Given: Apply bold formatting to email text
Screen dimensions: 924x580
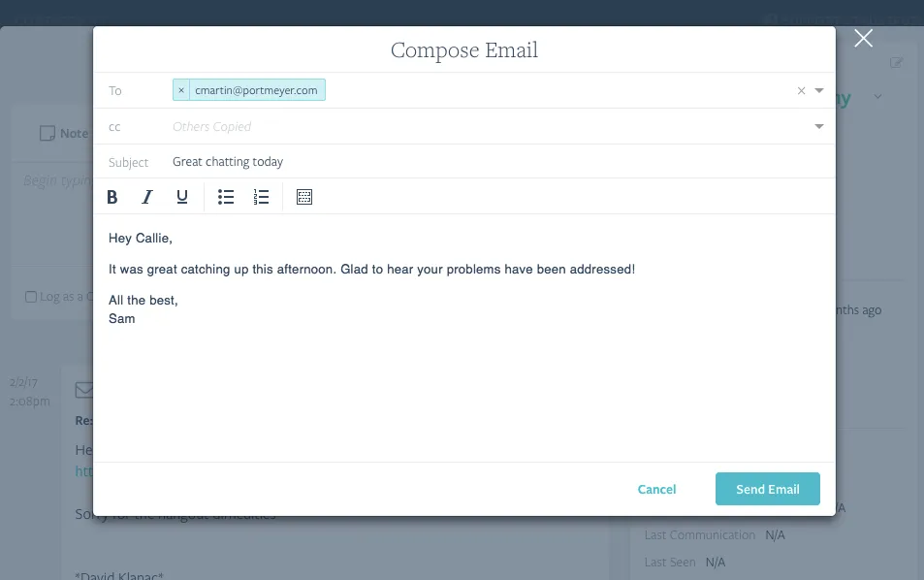Looking at the screenshot, I should pos(112,197).
